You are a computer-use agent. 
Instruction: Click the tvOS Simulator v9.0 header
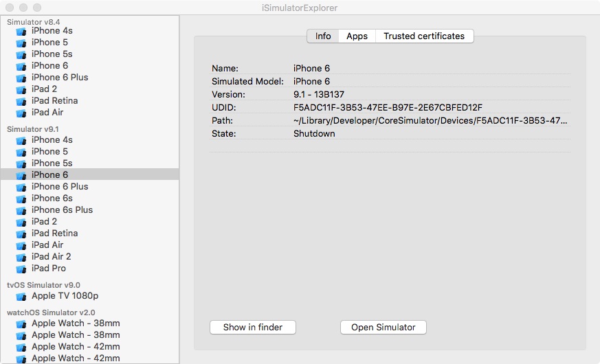point(43,285)
